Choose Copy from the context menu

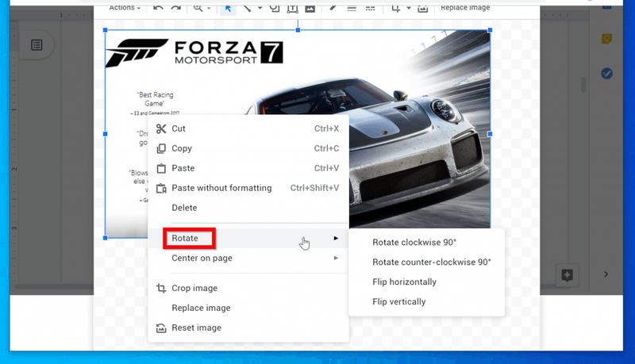248,148
